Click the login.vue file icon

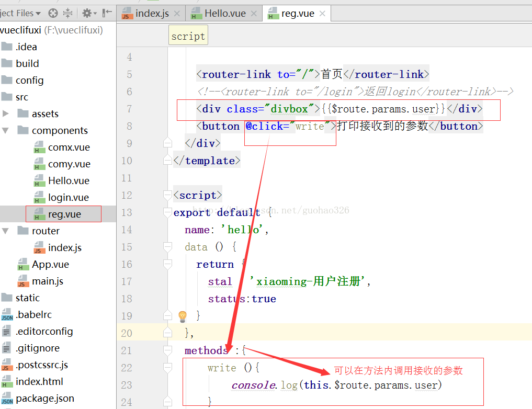[x=39, y=197]
